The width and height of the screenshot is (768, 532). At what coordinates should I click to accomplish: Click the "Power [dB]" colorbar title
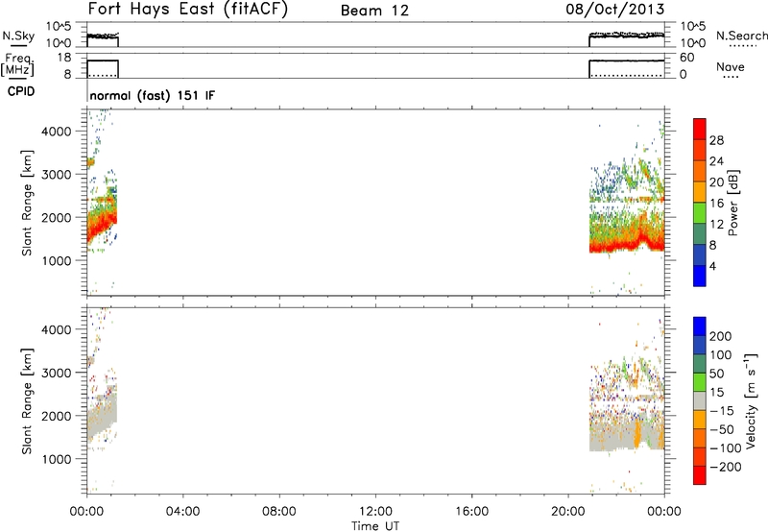pyautogui.click(x=733, y=203)
